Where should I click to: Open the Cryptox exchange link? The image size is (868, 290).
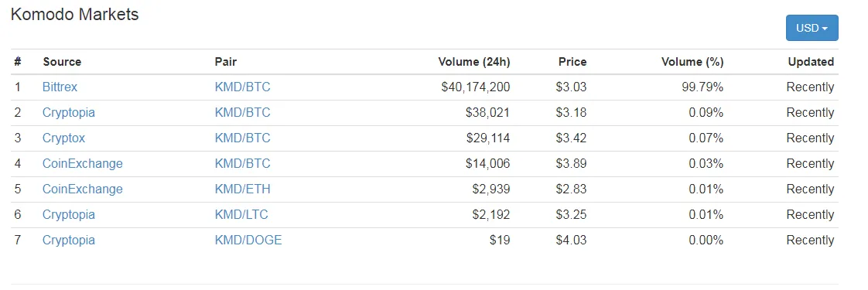click(63, 138)
